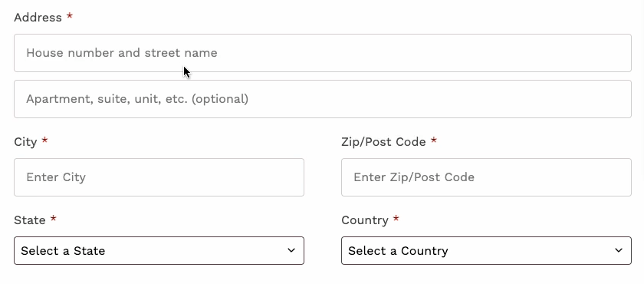Click the red asterisk beside Address

coord(70,16)
